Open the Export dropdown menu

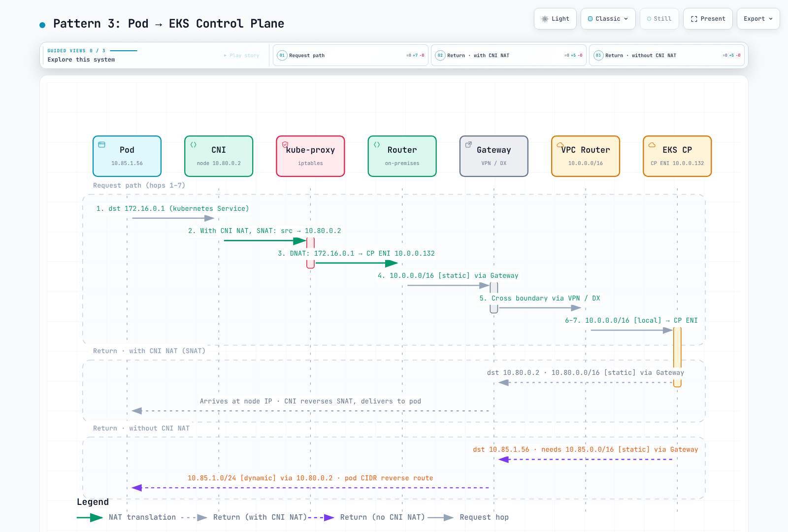coord(758,19)
